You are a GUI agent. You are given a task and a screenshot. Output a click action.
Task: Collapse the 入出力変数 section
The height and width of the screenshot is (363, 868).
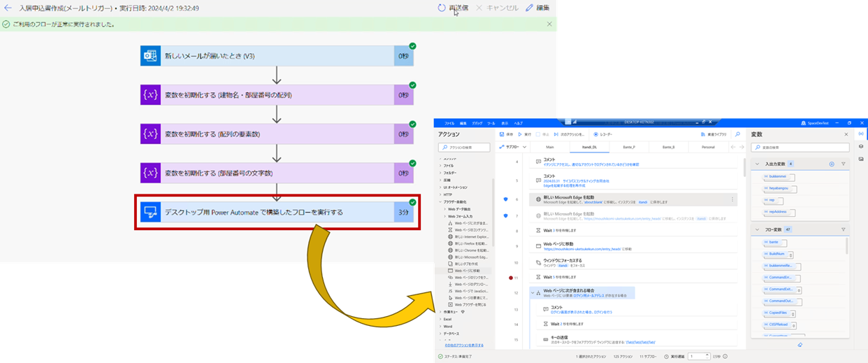[757, 164]
